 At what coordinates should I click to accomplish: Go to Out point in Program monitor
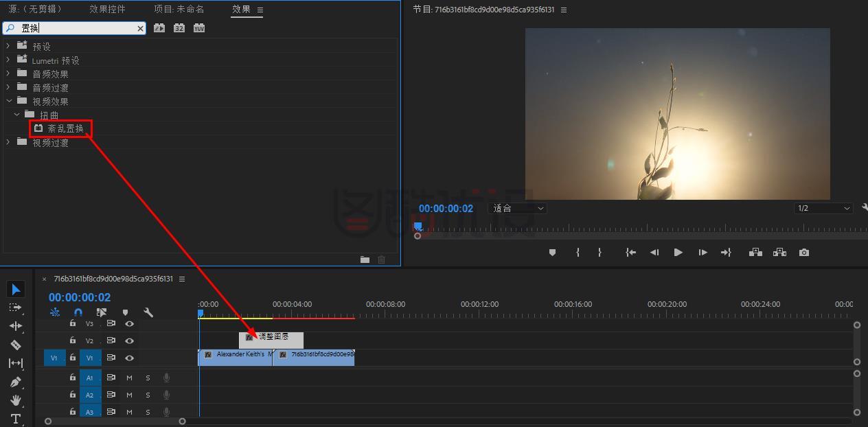tap(726, 253)
